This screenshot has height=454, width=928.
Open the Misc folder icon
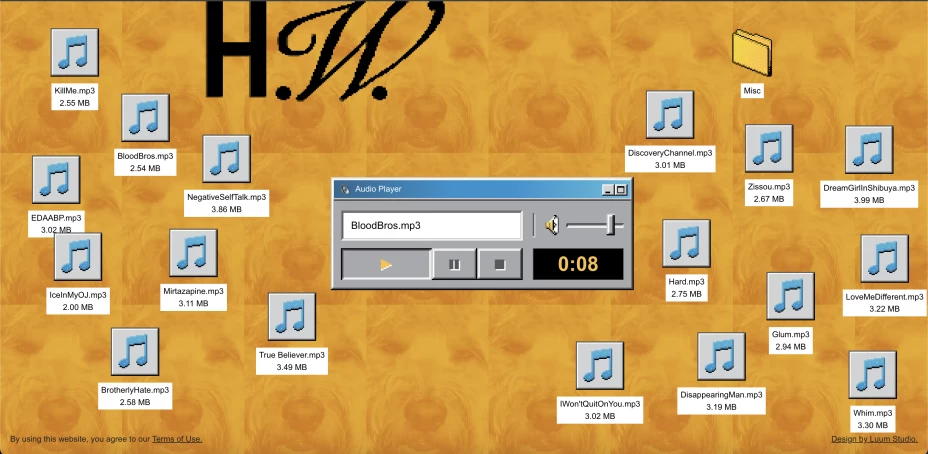point(752,52)
